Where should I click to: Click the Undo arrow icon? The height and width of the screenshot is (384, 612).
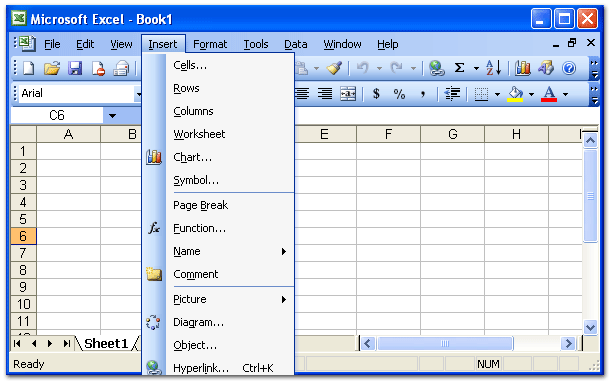pyautogui.click(x=363, y=68)
